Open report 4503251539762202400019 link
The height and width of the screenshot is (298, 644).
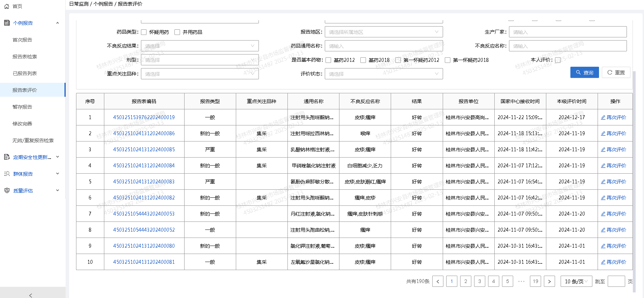click(144, 117)
